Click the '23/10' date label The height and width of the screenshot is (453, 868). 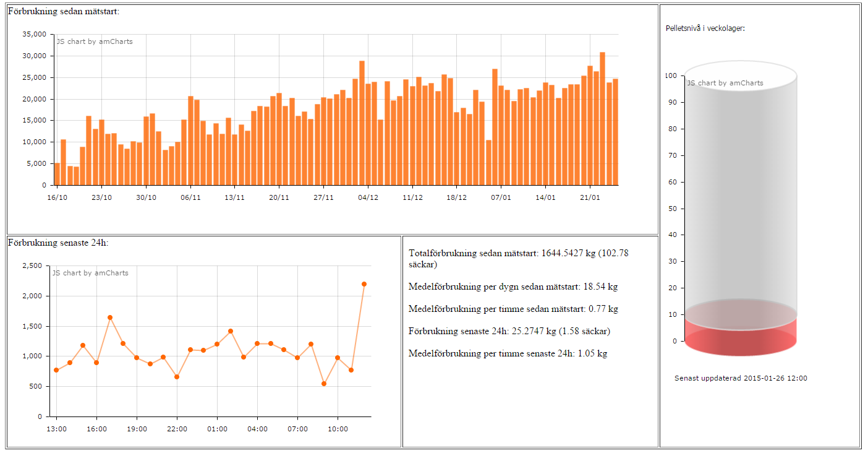pyautogui.click(x=101, y=197)
